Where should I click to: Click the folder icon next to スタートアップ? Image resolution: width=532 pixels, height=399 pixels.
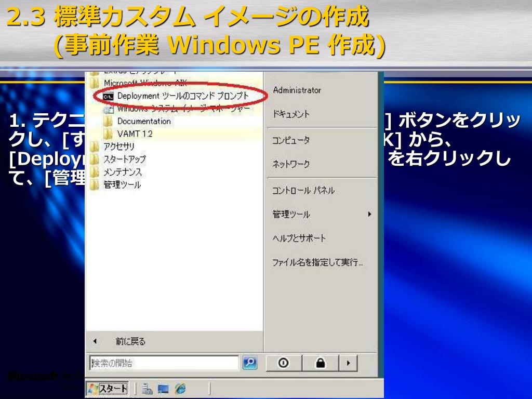95,159
